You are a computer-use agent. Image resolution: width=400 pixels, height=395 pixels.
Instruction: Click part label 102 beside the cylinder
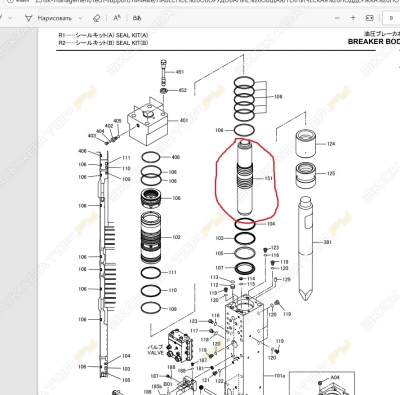(x=176, y=237)
